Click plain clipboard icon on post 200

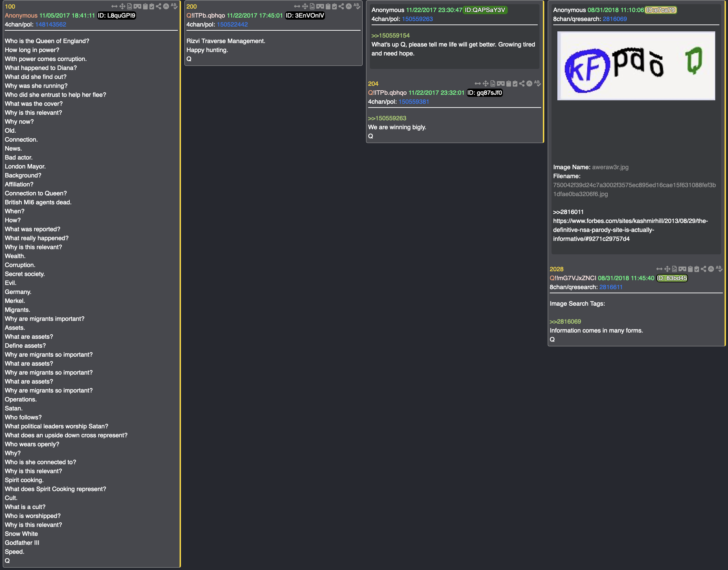(x=328, y=7)
